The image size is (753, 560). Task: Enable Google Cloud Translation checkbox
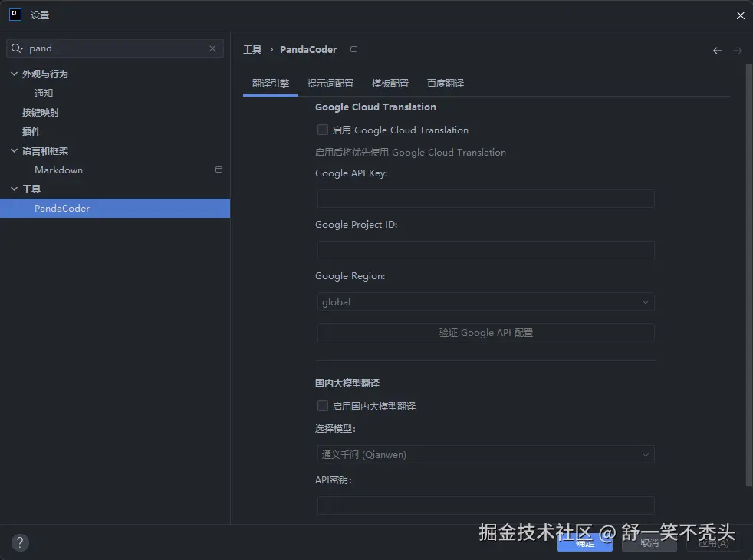tap(323, 130)
